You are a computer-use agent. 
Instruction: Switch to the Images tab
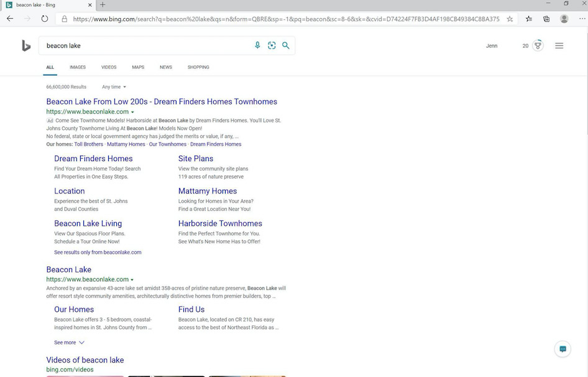(x=78, y=67)
